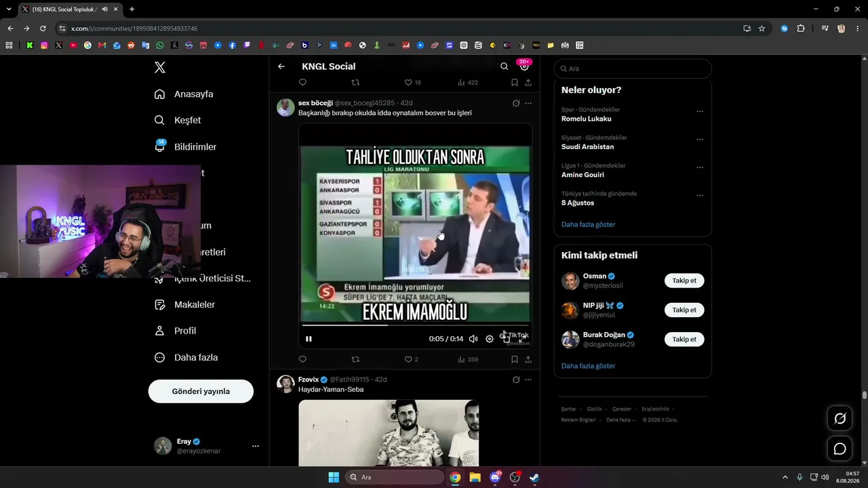The height and width of the screenshot is (488, 868).
Task: Open a new Chrome tab
Action: click(x=132, y=9)
